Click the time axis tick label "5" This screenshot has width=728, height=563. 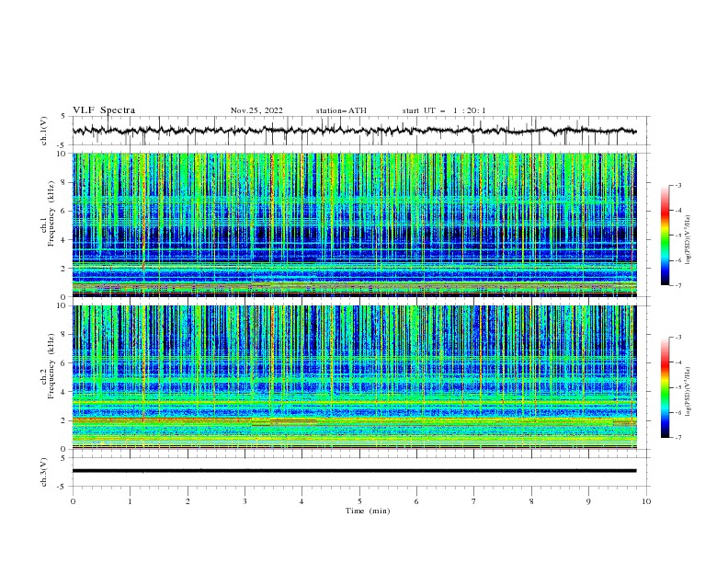click(359, 501)
